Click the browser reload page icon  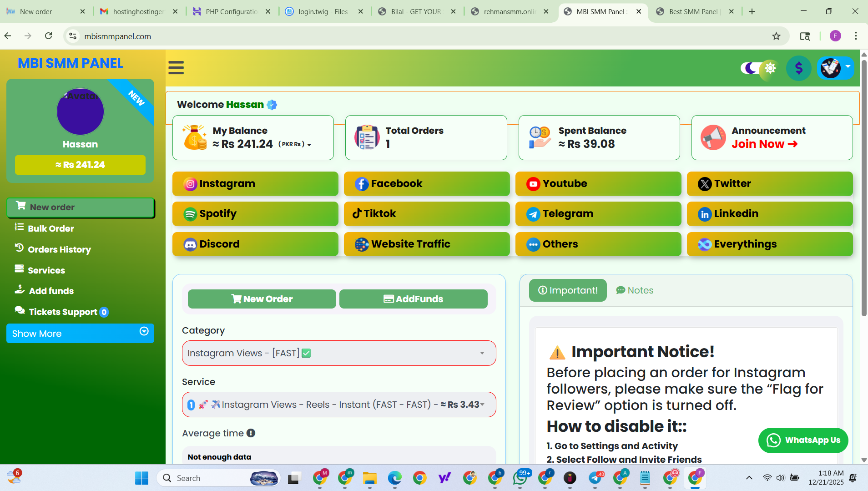pyautogui.click(x=49, y=36)
